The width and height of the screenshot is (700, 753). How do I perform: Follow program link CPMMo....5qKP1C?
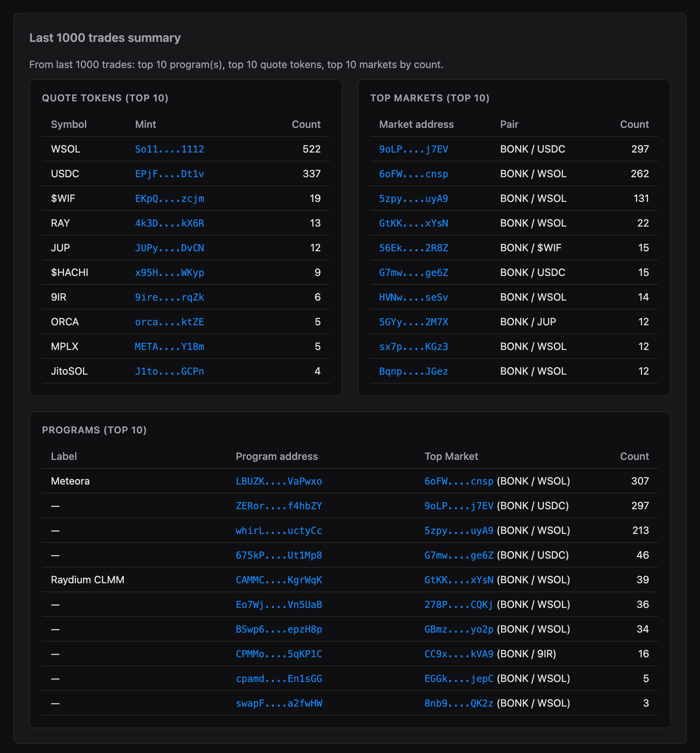pyautogui.click(x=279, y=654)
